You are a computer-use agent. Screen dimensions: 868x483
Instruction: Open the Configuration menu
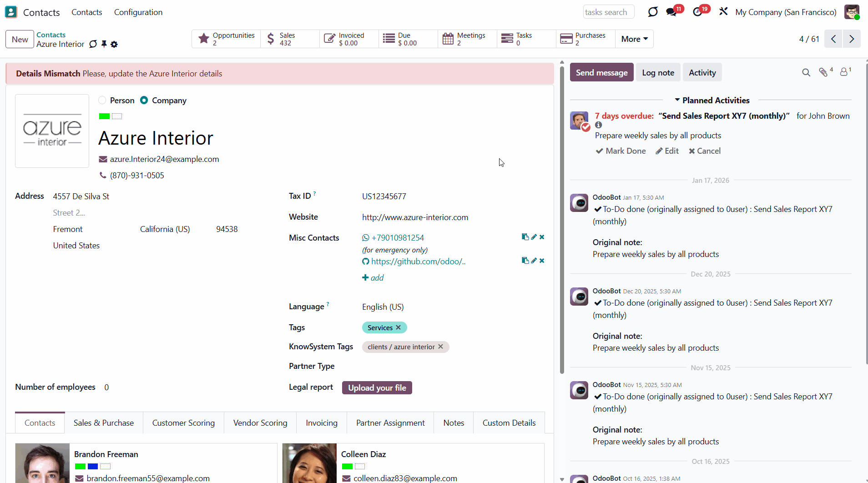click(138, 12)
